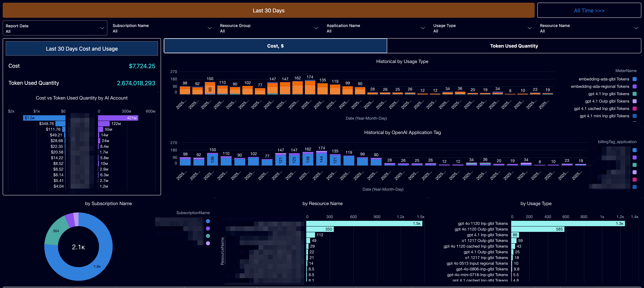The image size is (644, 288).
Task: Click the All Time >>> link
Action: pos(589,10)
